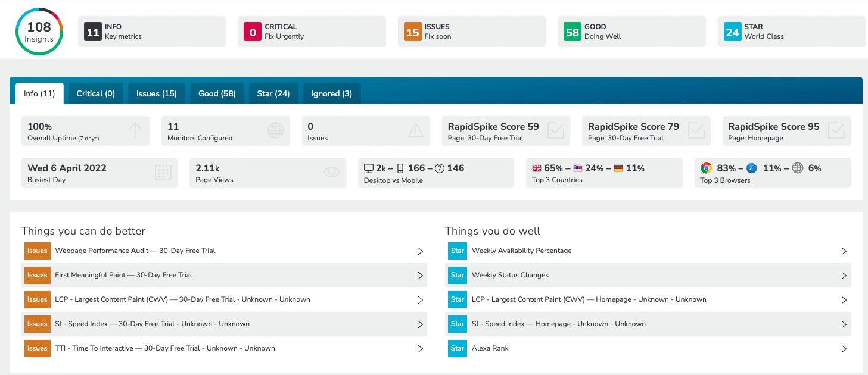Click the checkmark on RapidSpike Score 95
The image size is (868, 375).
836,130
